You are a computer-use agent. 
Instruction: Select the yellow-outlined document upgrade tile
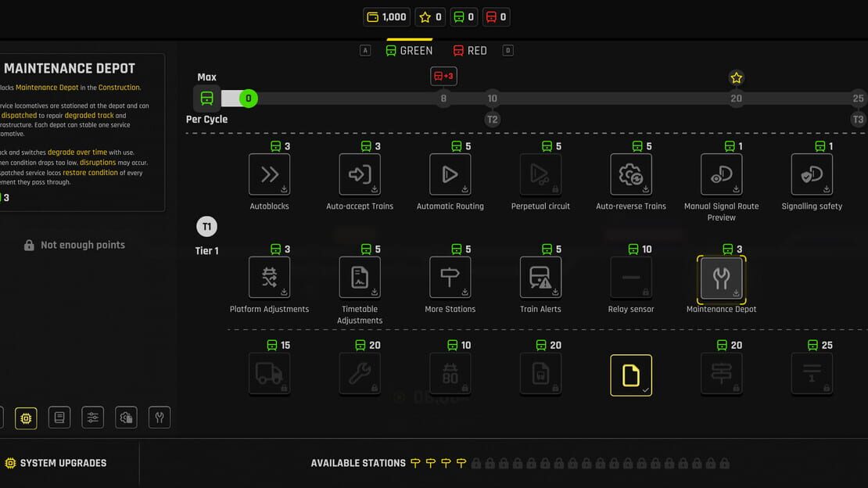[631, 375]
